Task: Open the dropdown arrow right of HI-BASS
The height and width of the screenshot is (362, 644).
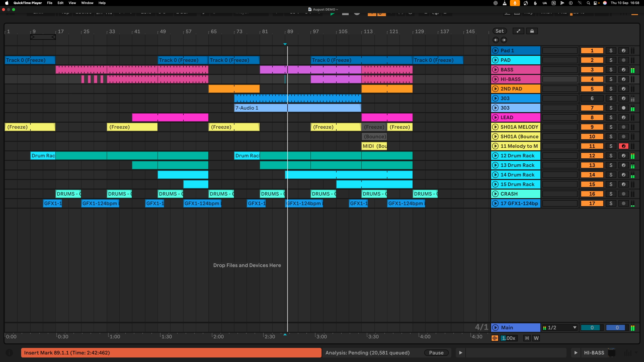Action: (636, 353)
